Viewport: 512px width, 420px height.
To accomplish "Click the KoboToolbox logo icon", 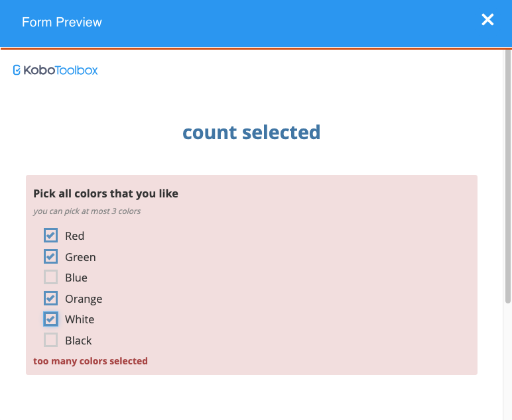I will point(17,70).
